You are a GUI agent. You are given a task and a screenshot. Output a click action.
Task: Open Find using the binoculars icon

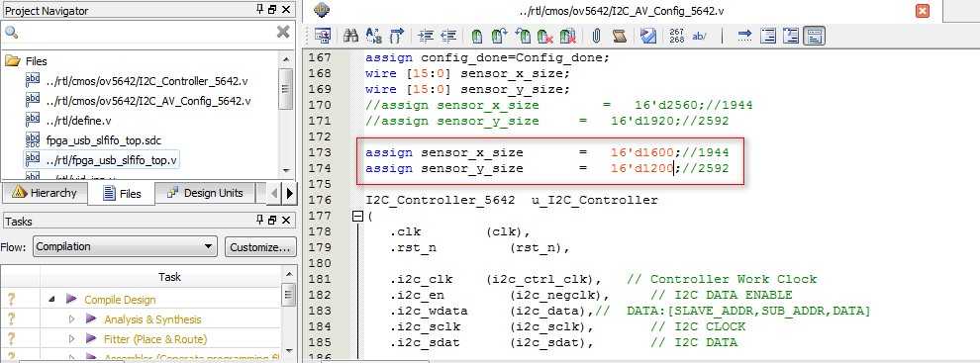[351, 36]
